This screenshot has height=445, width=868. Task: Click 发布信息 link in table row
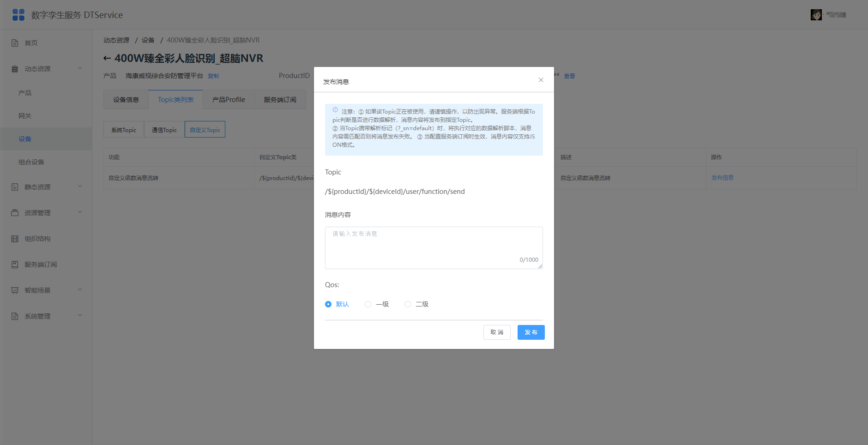coord(723,178)
